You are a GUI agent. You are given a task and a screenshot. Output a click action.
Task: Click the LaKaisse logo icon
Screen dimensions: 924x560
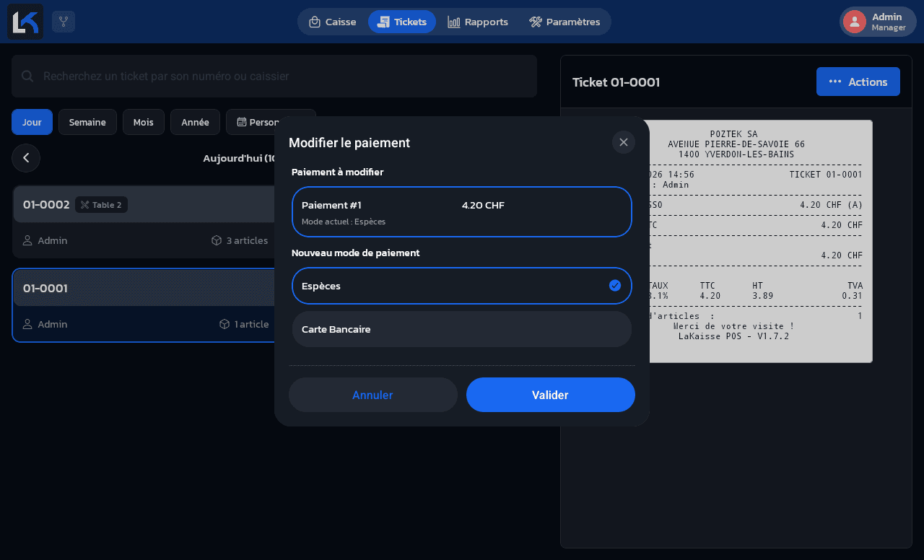25,22
